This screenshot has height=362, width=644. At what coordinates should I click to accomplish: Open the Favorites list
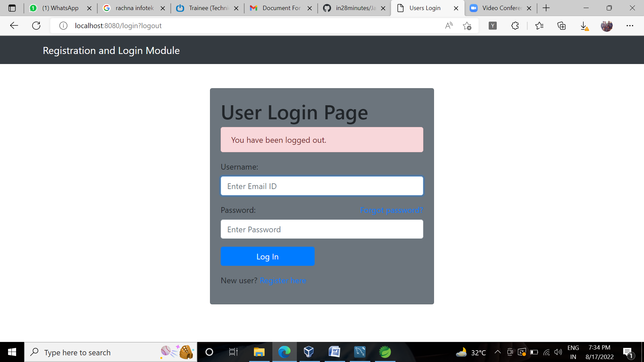[x=540, y=25]
